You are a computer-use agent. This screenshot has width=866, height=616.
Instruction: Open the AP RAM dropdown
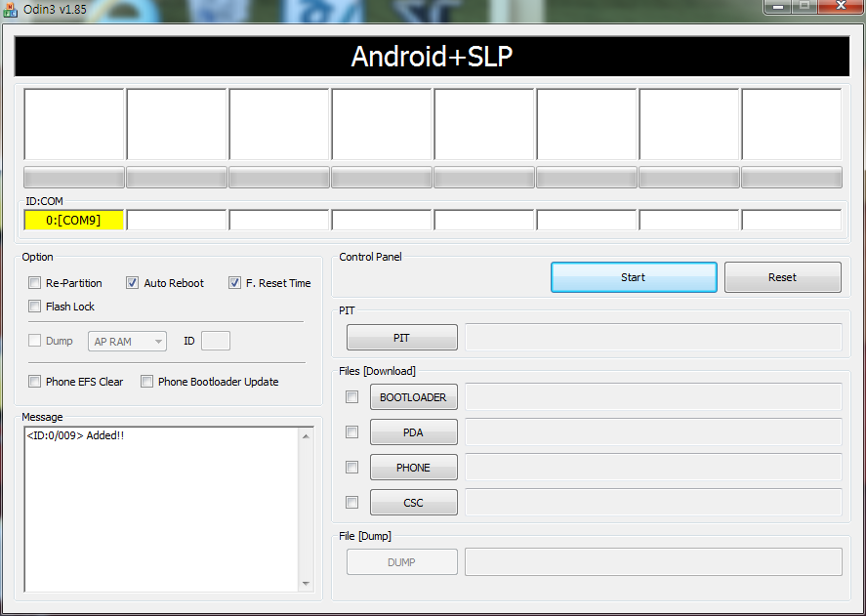[x=128, y=342]
